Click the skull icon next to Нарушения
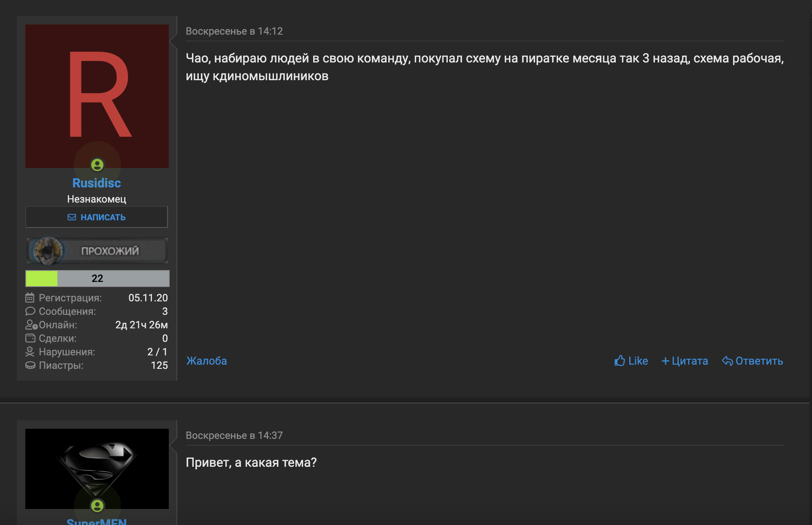 [30, 352]
